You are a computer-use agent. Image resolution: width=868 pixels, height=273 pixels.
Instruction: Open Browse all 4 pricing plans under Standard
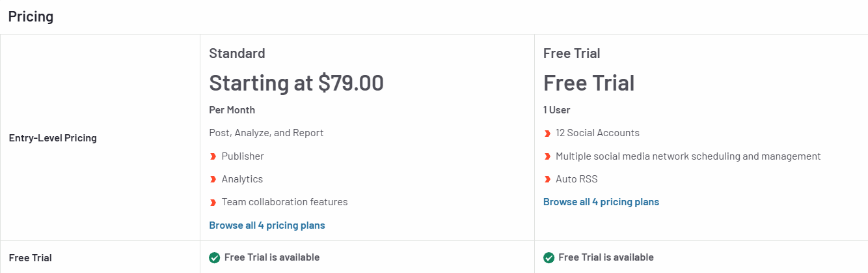tap(267, 225)
